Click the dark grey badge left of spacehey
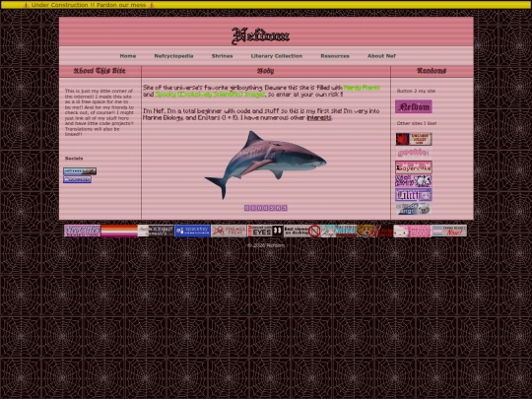Viewport: 532px width, 399px height. (x=156, y=231)
